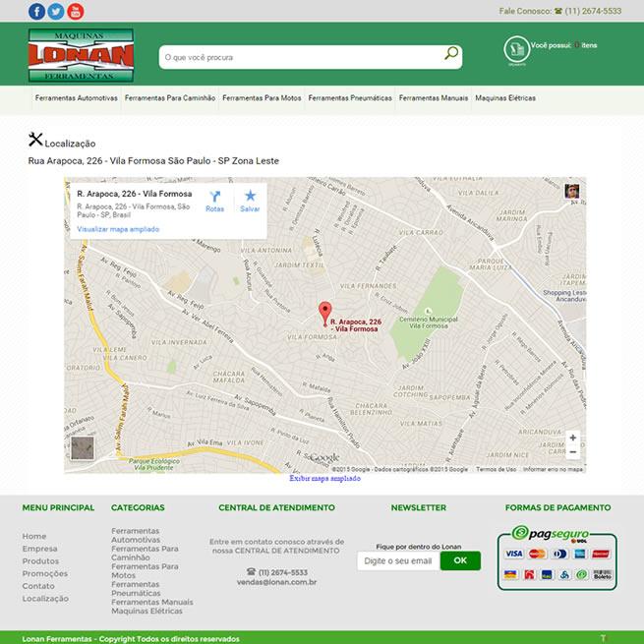
Task: Click 'Fale Conosco' phone number at top
Action: click(593, 11)
